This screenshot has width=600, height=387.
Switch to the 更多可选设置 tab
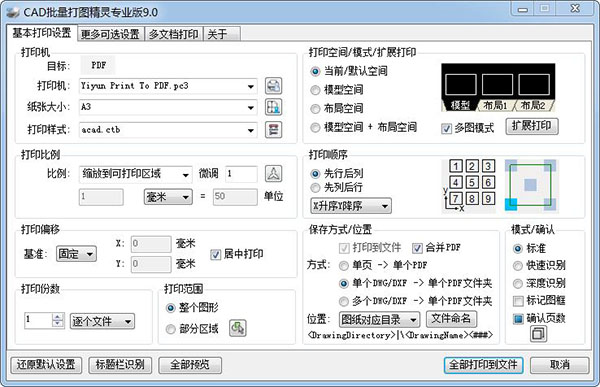click(110, 34)
